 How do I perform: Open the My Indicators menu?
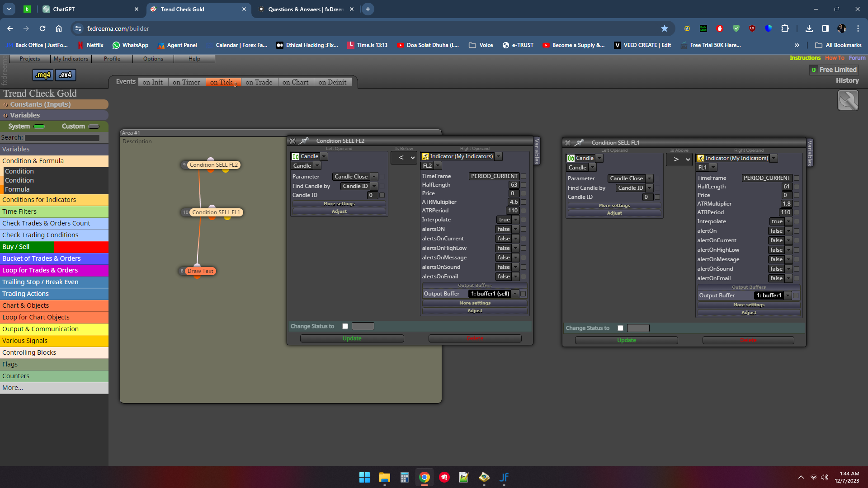click(x=71, y=59)
